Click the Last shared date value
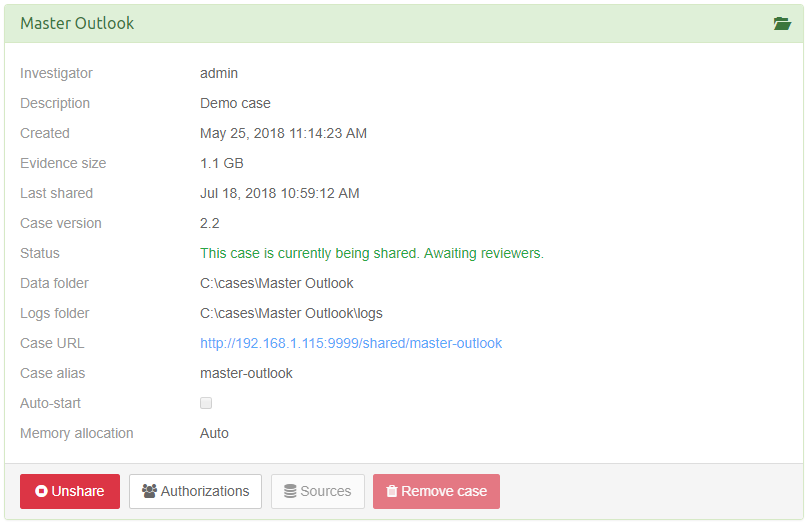This screenshot has width=810, height=526. (x=280, y=193)
